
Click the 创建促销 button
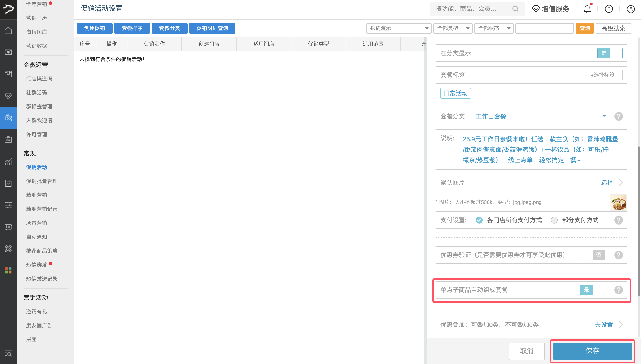click(94, 28)
